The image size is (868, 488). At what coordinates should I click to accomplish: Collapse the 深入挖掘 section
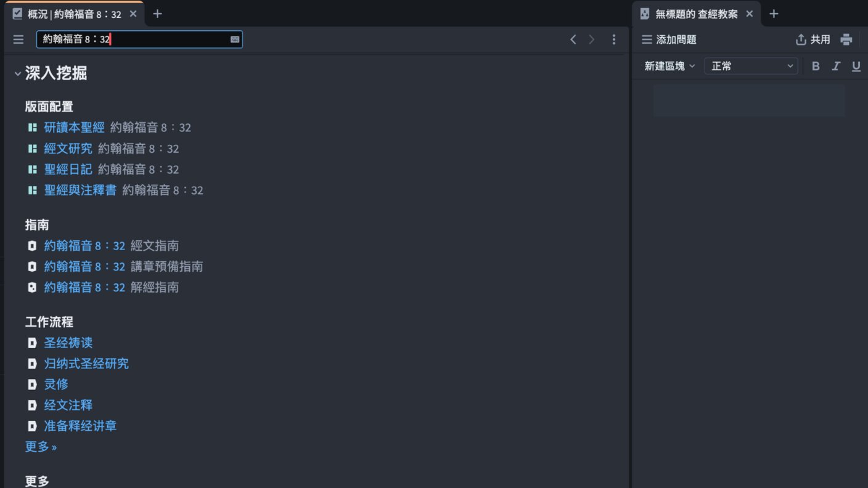click(x=18, y=74)
